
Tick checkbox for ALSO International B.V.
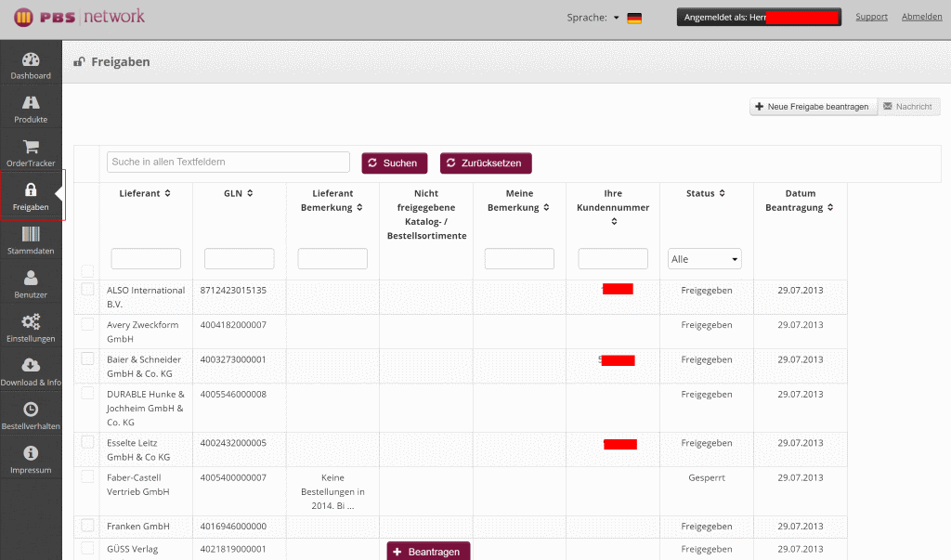[87, 290]
